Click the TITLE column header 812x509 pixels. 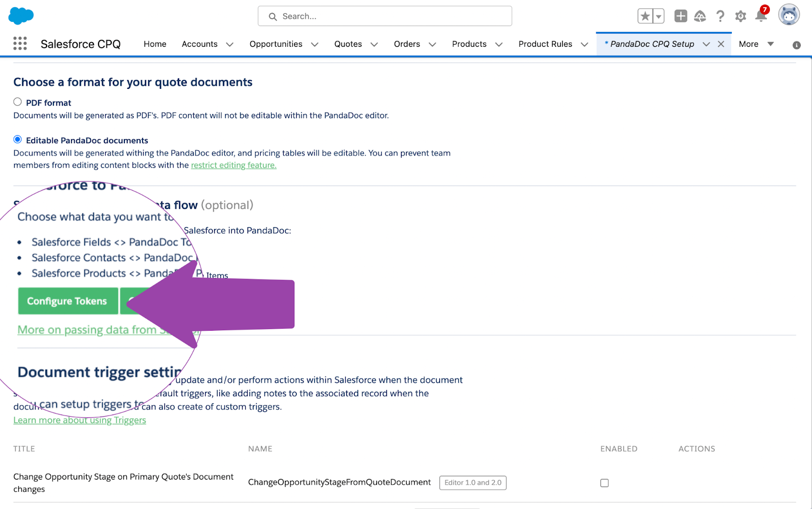pos(24,449)
